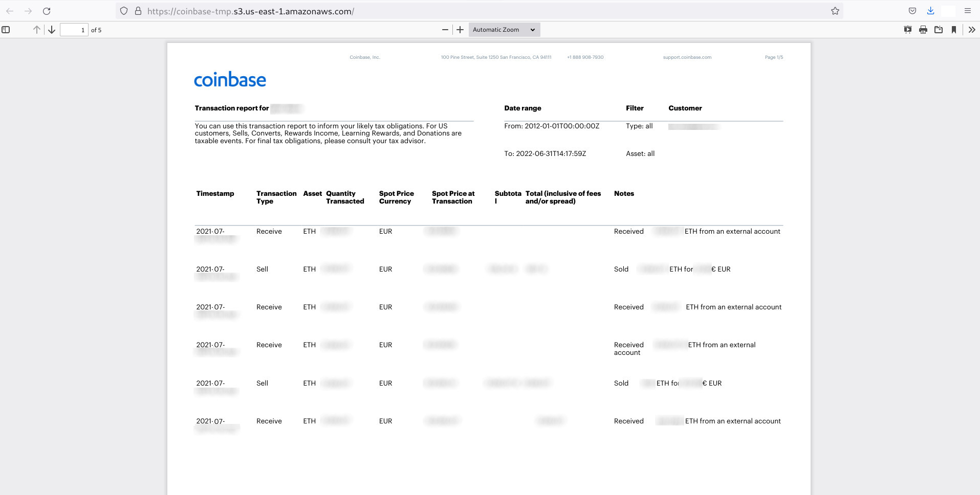
Task: Select the 'Timestamp' column header
Action: [x=215, y=193]
